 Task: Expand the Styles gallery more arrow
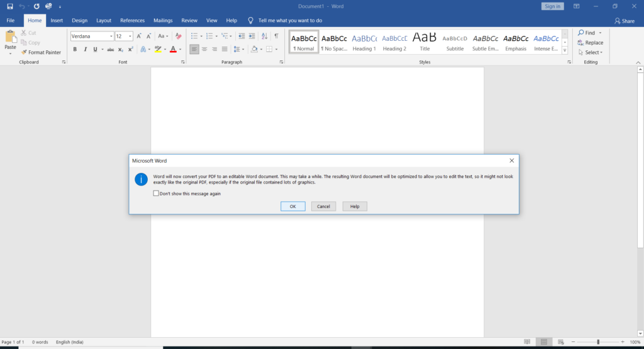coord(565,50)
